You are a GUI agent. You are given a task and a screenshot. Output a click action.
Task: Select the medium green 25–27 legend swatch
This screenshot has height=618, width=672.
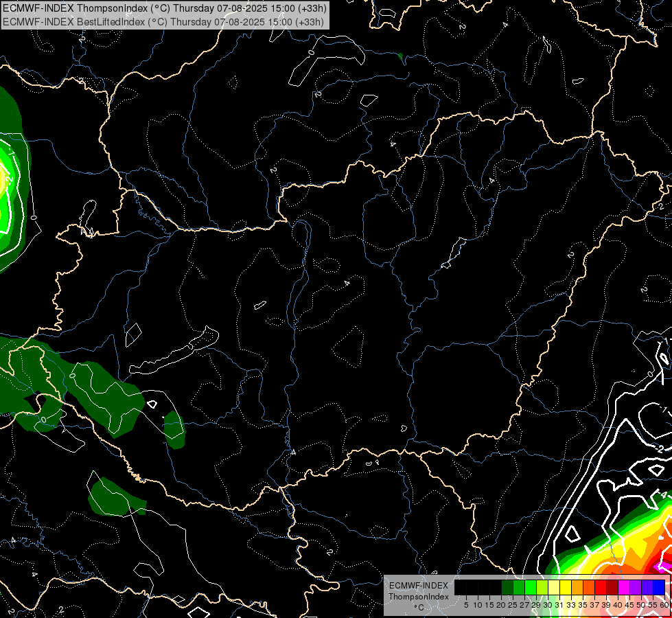pyautogui.click(x=519, y=588)
